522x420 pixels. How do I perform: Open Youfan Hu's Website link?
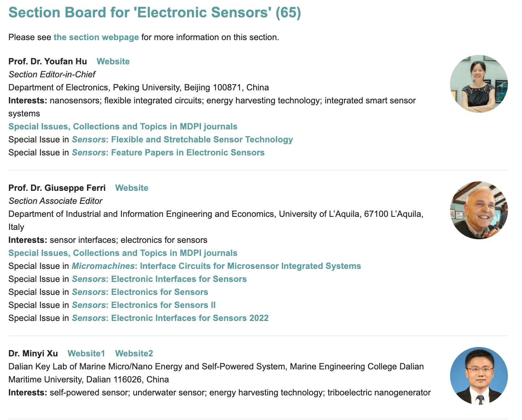(x=113, y=61)
